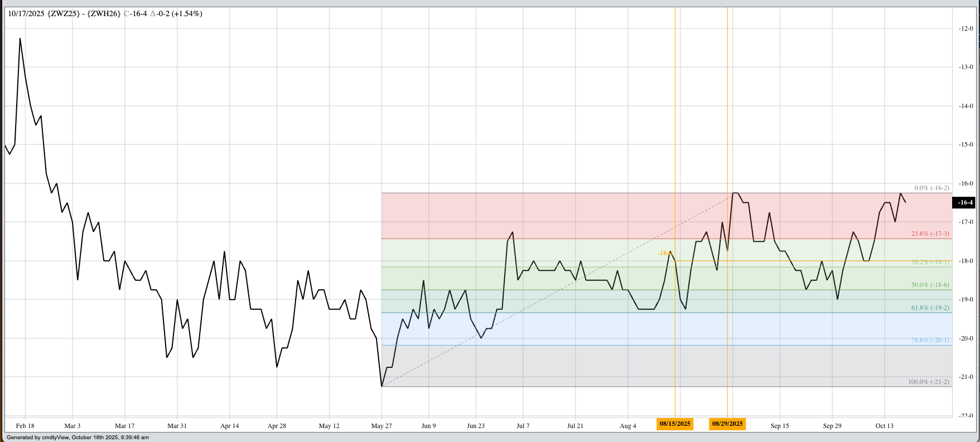
Task: Click the orange price label near 08/15 line
Action: point(664,253)
